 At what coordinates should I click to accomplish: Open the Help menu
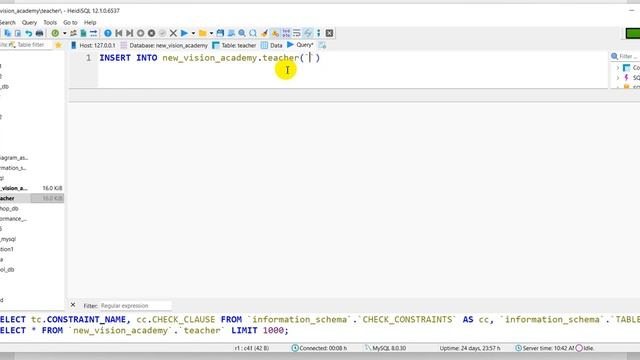tap(90, 22)
